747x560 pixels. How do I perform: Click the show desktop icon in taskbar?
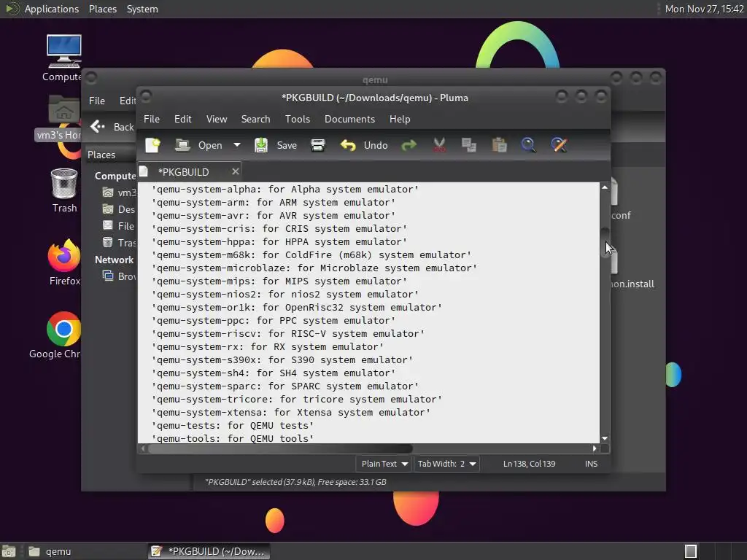click(x=9, y=551)
